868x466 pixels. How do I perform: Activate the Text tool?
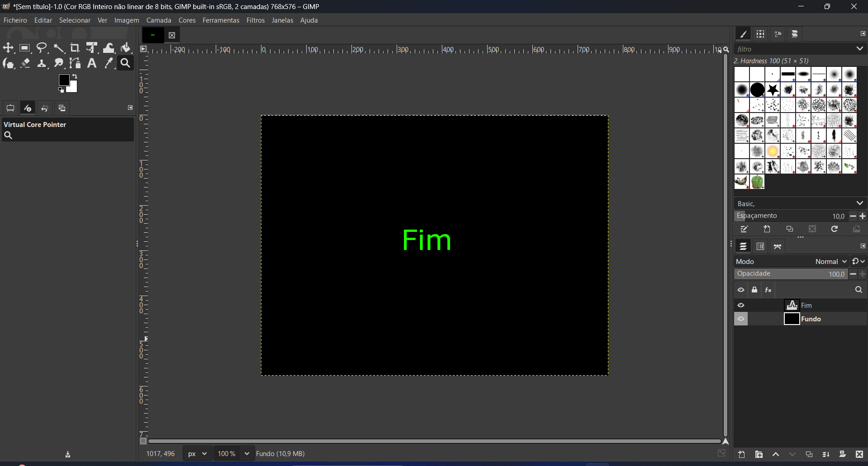[92, 63]
